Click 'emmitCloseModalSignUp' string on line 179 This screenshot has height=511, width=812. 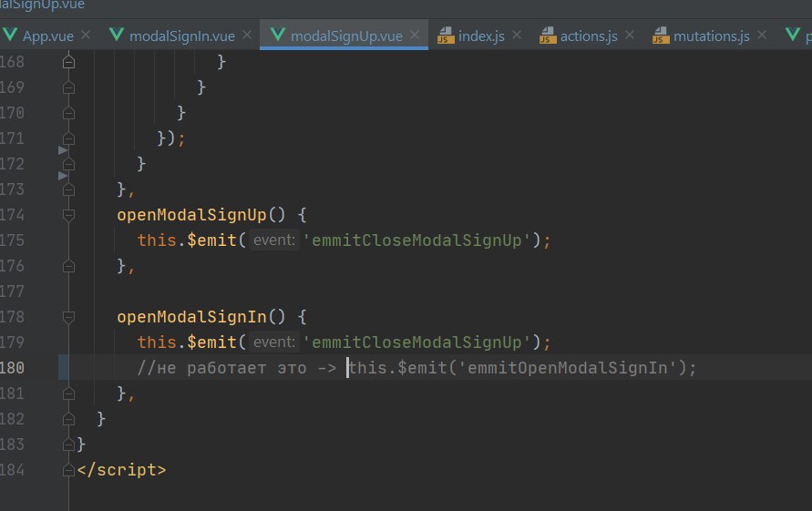click(416, 342)
